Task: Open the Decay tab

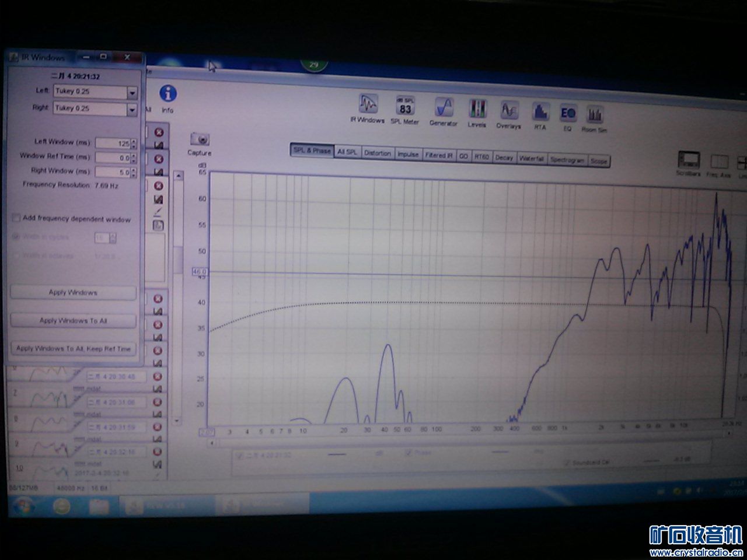Action: [504, 157]
